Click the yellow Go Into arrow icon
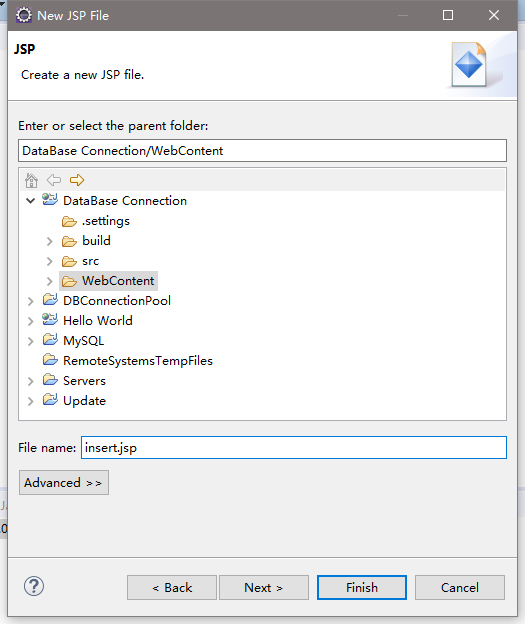 [77, 180]
